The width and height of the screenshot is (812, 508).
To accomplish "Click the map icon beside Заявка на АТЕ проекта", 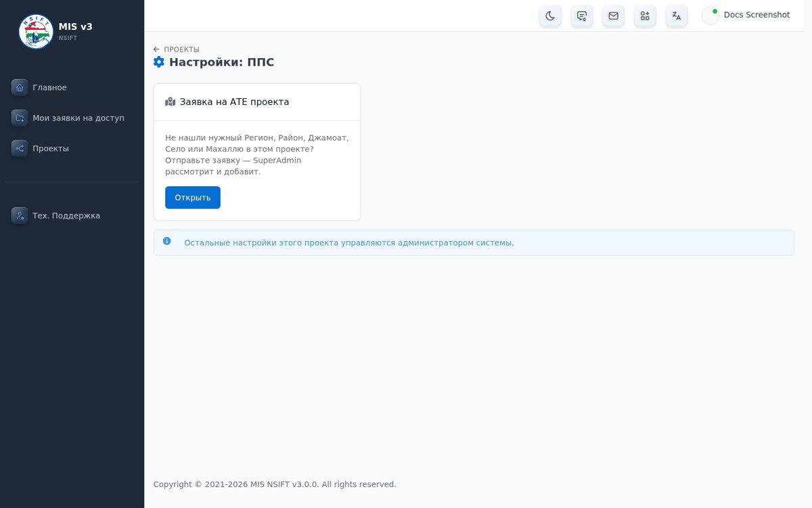I will [x=171, y=102].
